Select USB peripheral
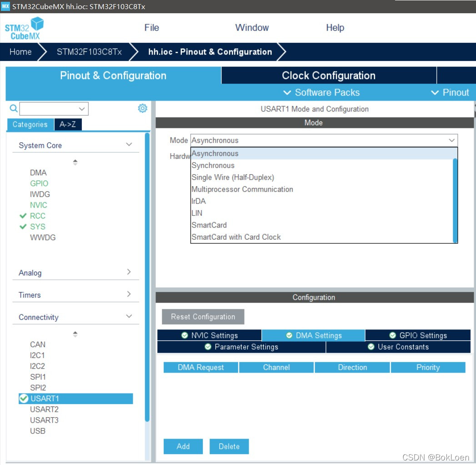This screenshot has height=465, width=476. (x=38, y=431)
